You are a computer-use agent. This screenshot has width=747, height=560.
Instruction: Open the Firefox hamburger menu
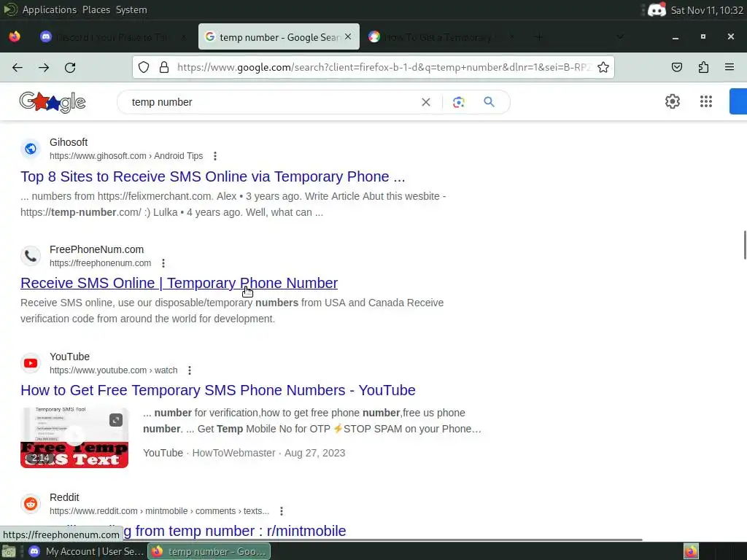pyautogui.click(x=729, y=67)
